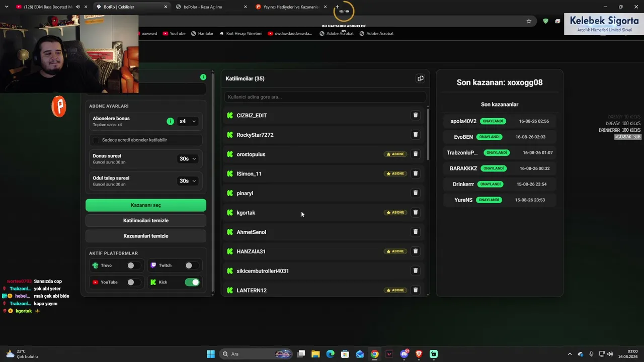Click Kazananlari temizle button
The height and width of the screenshot is (362, 644).
coord(146,236)
